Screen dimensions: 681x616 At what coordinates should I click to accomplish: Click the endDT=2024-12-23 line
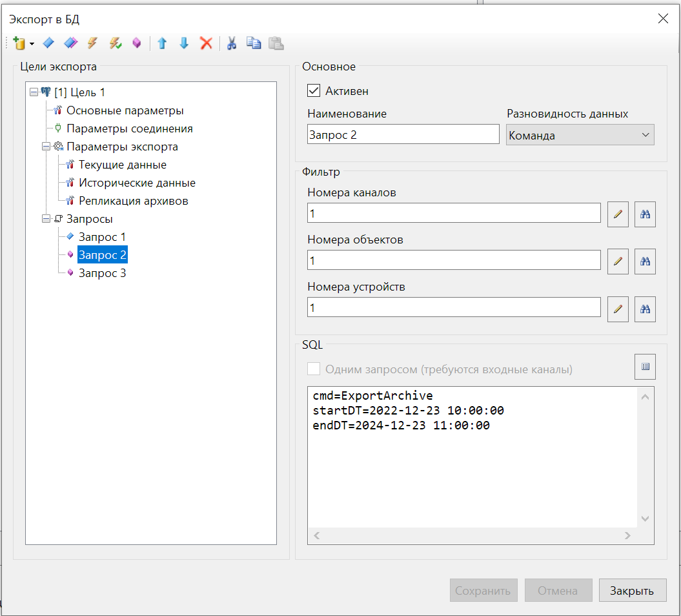pos(401,425)
